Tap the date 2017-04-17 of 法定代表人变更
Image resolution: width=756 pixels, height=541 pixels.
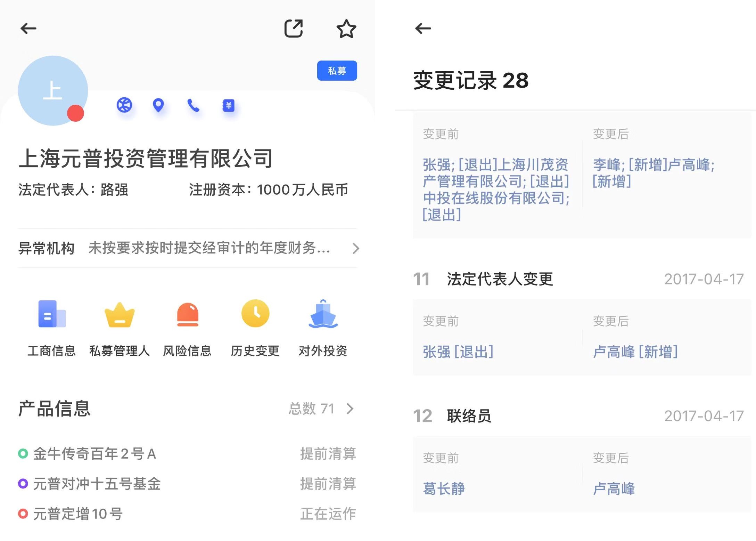704,279
